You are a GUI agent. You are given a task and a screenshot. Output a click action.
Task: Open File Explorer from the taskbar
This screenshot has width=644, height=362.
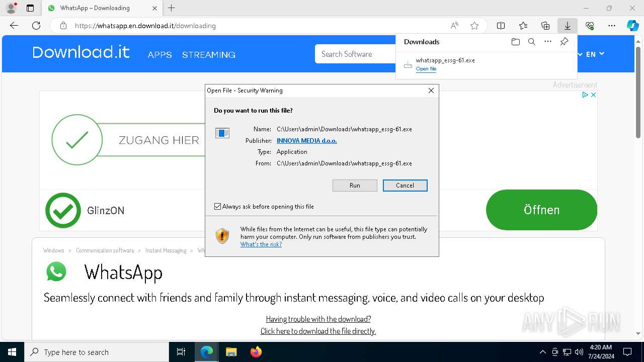point(231,352)
